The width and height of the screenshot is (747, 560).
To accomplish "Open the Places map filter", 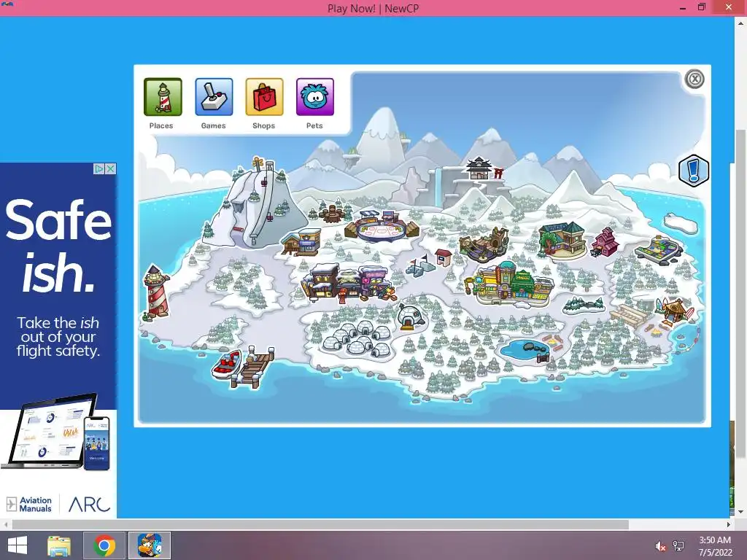I will (x=163, y=97).
